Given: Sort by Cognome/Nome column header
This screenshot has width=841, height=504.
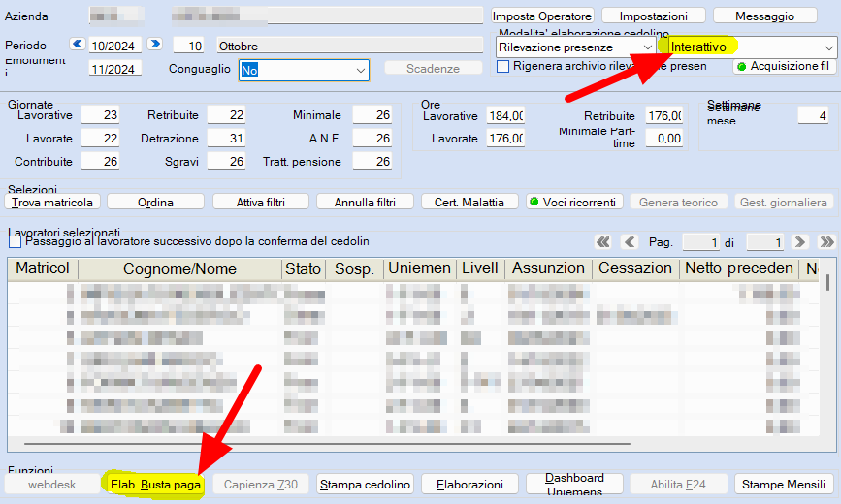Looking at the screenshot, I should pos(179,268).
